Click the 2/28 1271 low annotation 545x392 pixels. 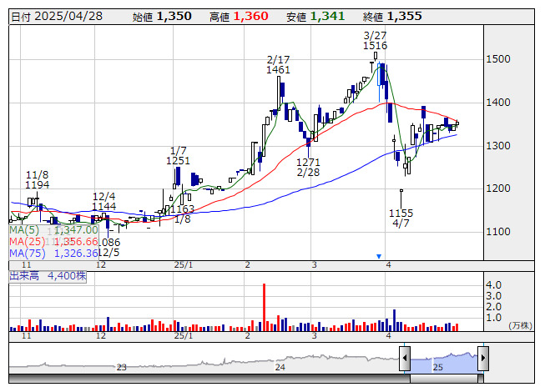coord(308,167)
